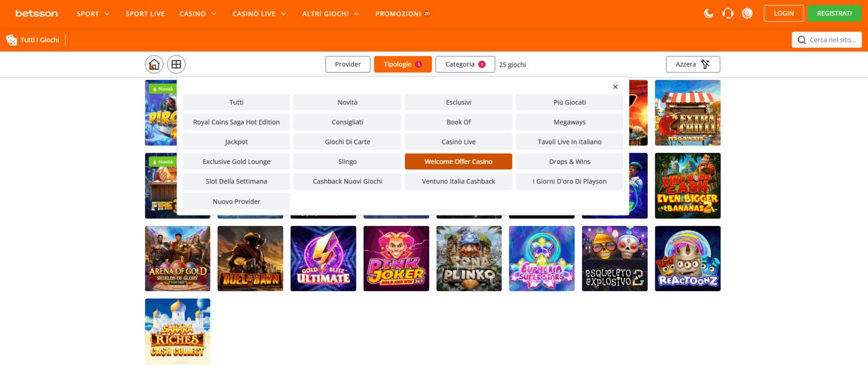Expand the Casinò Live dropdown

pos(259,14)
